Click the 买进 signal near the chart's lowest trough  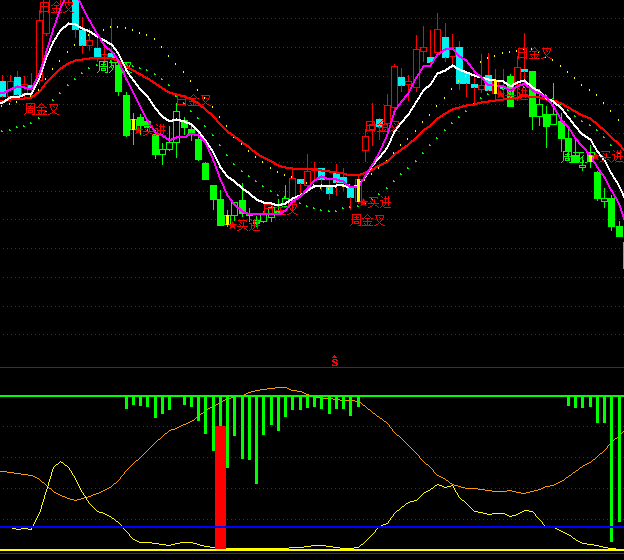coord(245,225)
